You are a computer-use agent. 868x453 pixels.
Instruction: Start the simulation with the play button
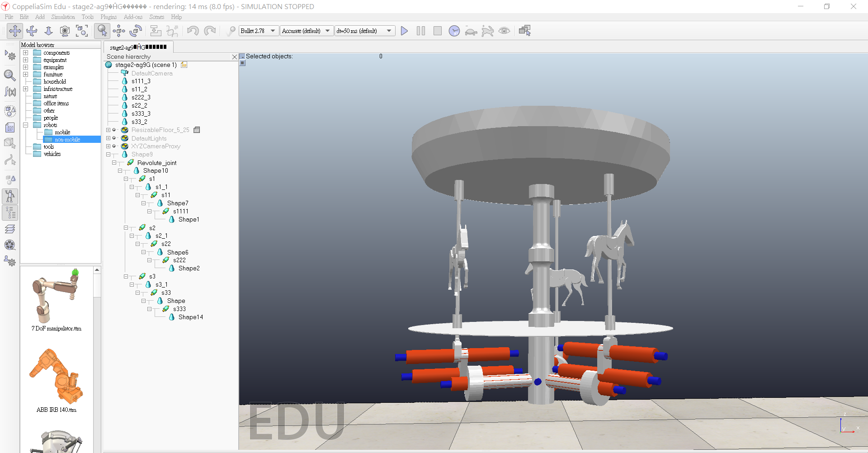coord(404,31)
